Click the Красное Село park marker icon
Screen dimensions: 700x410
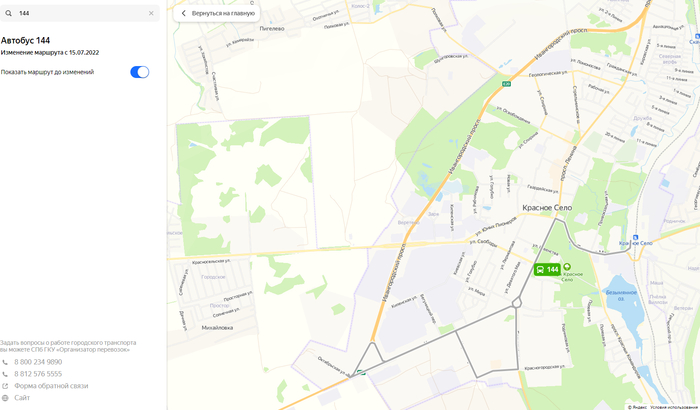tap(567, 267)
